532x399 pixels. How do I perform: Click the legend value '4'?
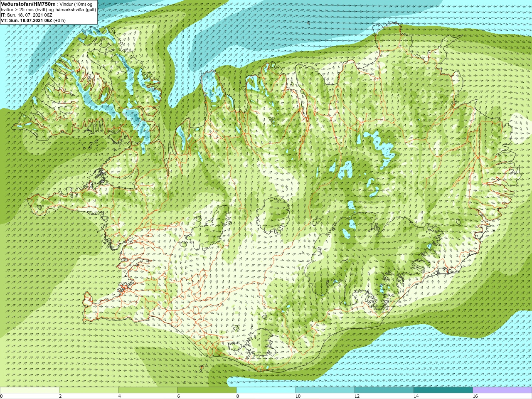(119, 396)
